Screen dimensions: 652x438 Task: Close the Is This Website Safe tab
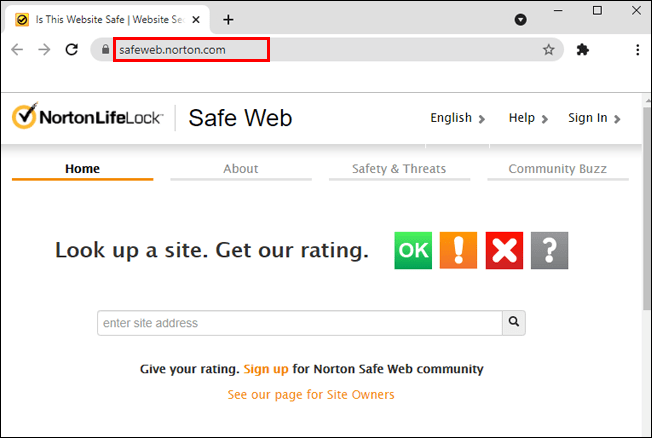point(196,20)
